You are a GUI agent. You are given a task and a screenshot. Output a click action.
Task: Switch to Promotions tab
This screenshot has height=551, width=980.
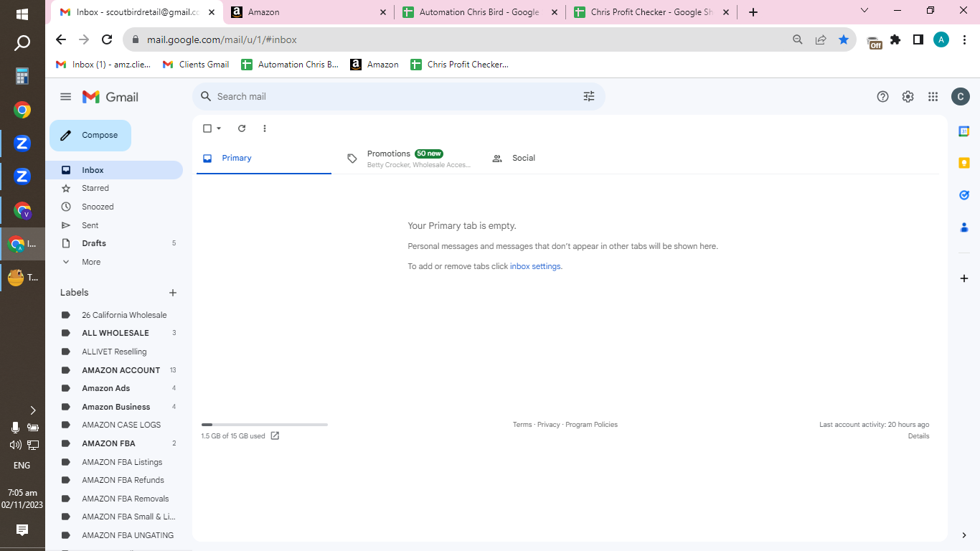(410, 159)
